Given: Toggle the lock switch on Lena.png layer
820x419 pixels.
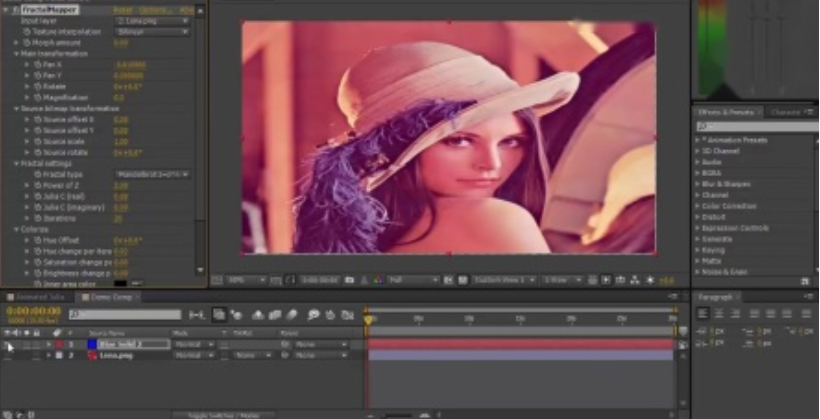Looking at the screenshot, I should 36,355.
